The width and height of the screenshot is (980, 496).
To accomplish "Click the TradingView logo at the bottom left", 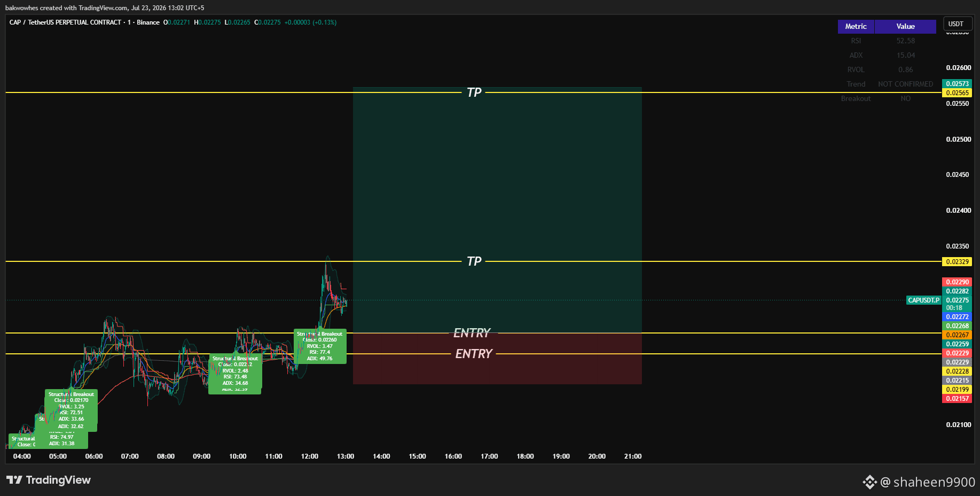I will 49,480.
